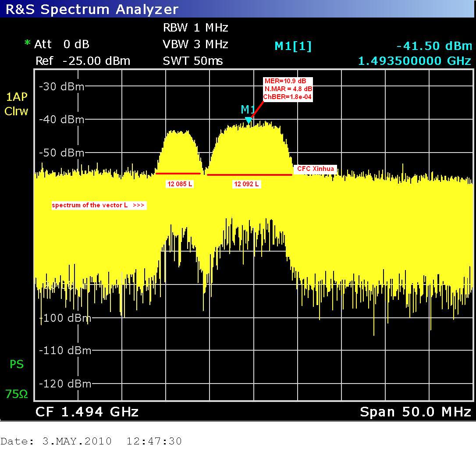The height and width of the screenshot is (462, 476).
Task: Select the M1[1] marker readout label
Action: pyautogui.click(x=293, y=46)
